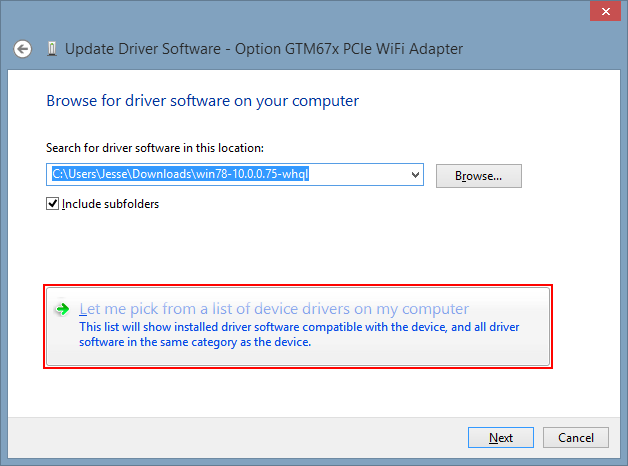Click the Search for driver software label

(155, 148)
